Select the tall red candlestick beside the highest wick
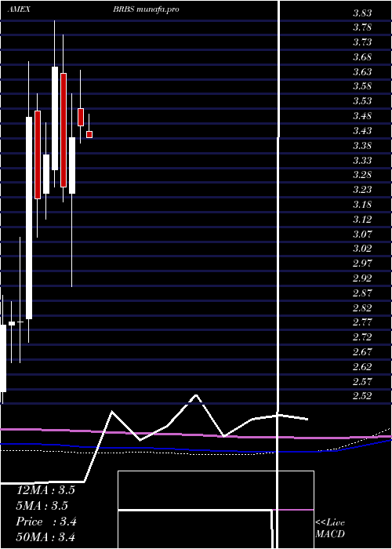Image resolution: width=392 pixels, height=549 pixels. pyautogui.click(x=64, y=130)
